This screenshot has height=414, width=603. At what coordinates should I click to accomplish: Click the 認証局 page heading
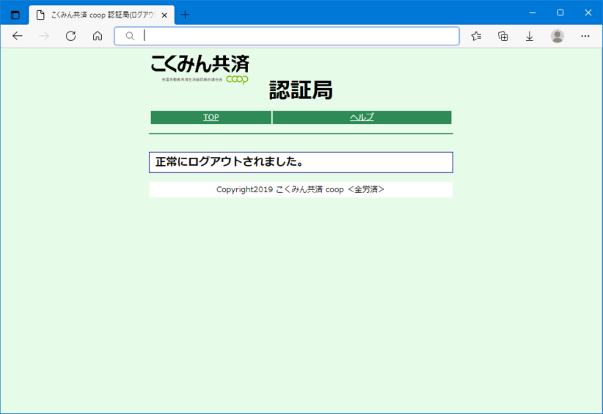(301, 90)
